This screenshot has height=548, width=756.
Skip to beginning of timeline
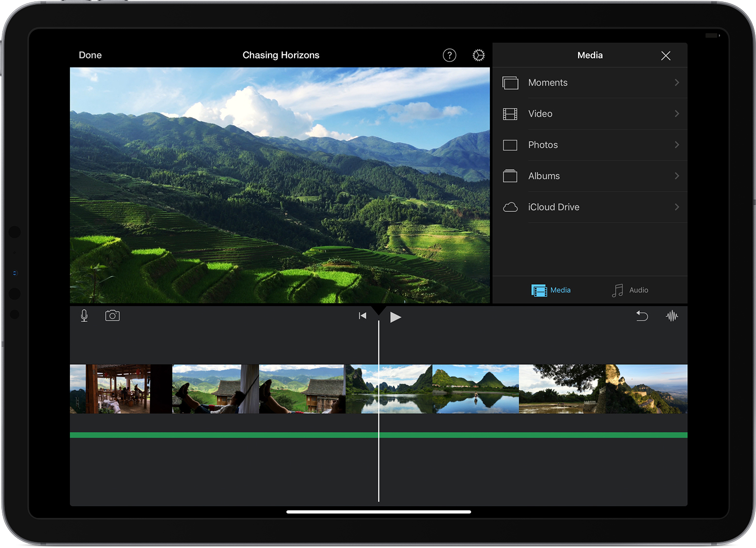[362, 316]
